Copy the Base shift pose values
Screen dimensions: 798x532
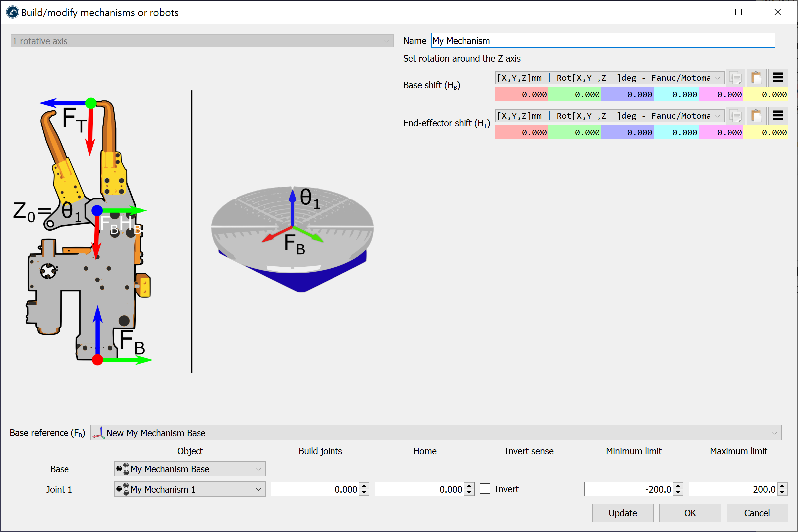pos(735,78)
